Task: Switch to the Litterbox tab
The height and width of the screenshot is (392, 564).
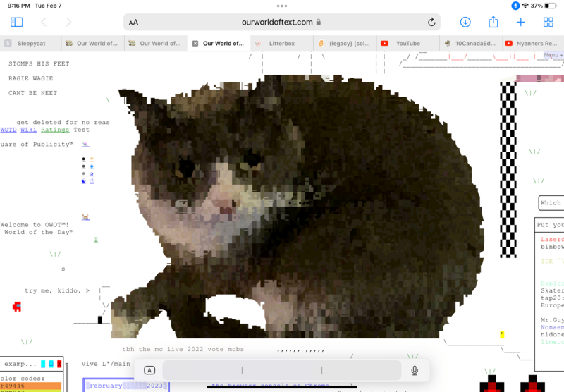Action: [x=281, y=44]
